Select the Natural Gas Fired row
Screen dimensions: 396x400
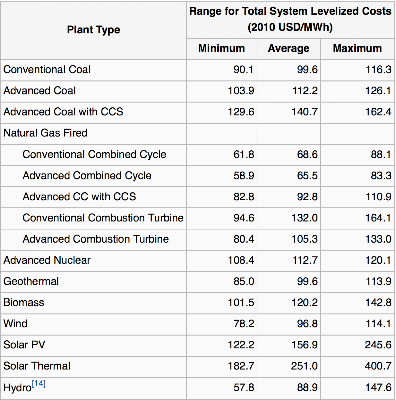coord(198,133)
